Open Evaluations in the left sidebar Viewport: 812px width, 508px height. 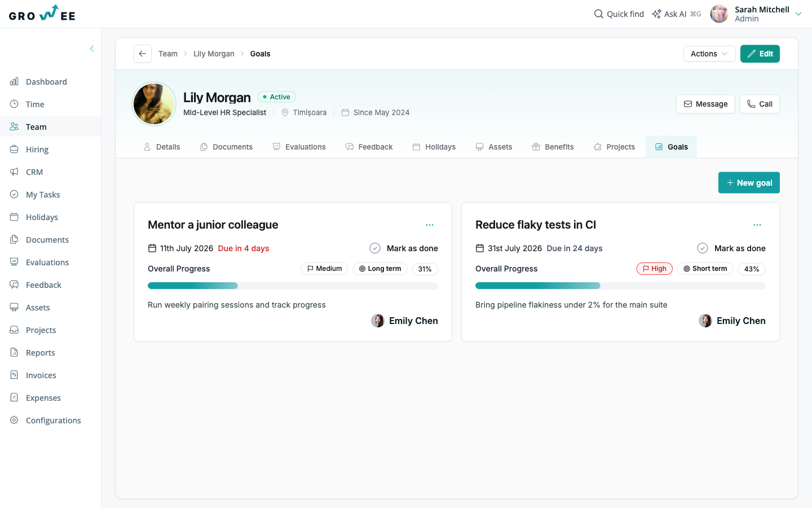[x=47, y=262]
